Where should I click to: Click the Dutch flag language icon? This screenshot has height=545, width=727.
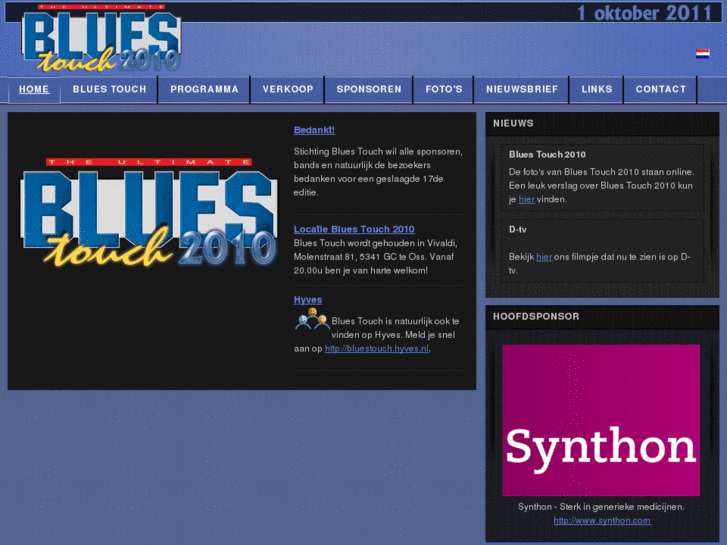[x=702, y=53]
